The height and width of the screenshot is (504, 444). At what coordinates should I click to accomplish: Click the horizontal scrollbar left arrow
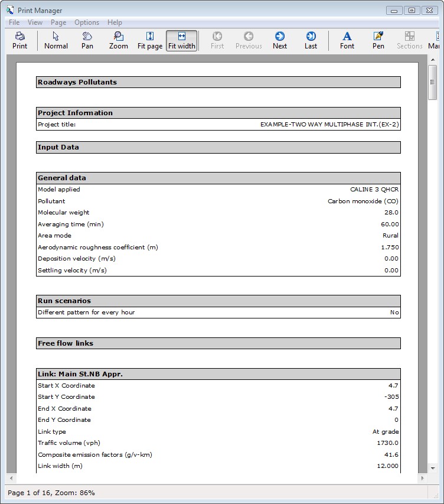[x=11, y=478]
